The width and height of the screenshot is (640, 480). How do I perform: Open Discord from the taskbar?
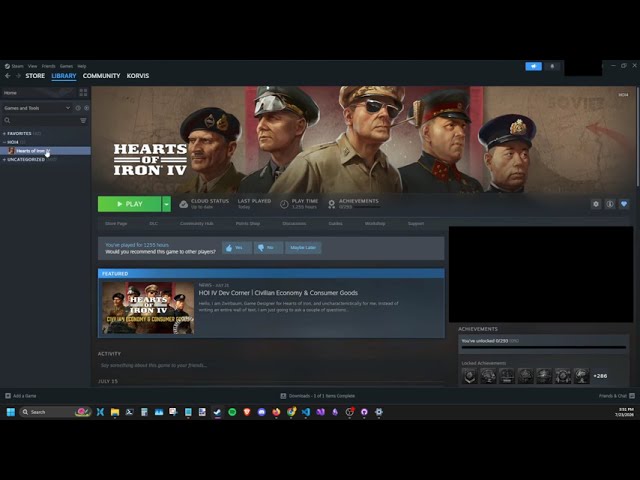(262, 412)
